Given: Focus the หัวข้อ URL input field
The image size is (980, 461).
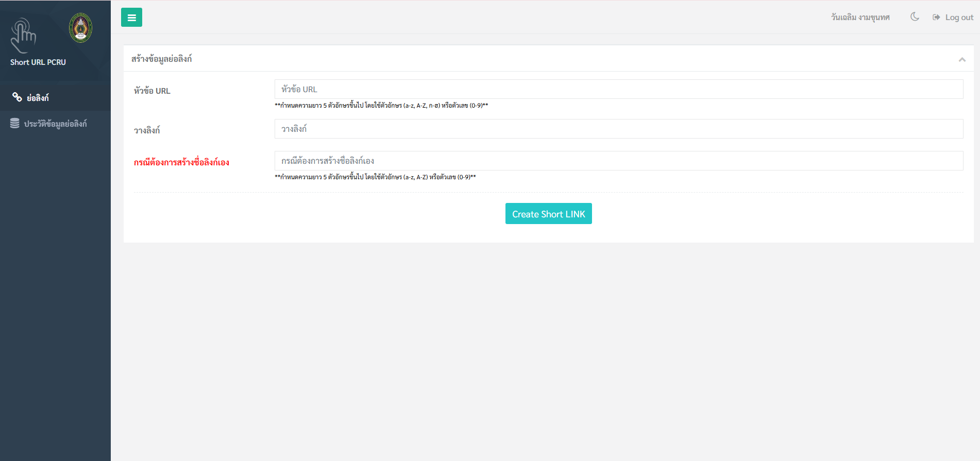Looking at the screenshot, I should [618, 89].
